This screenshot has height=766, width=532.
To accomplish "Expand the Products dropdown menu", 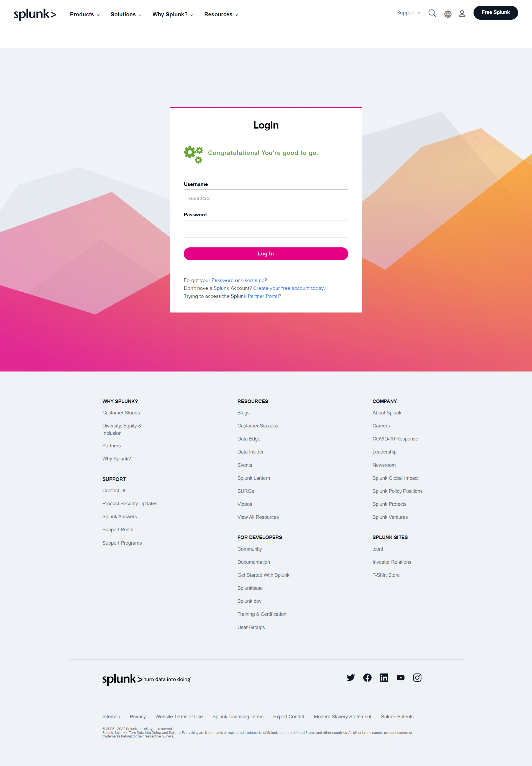I will (85, 14).
